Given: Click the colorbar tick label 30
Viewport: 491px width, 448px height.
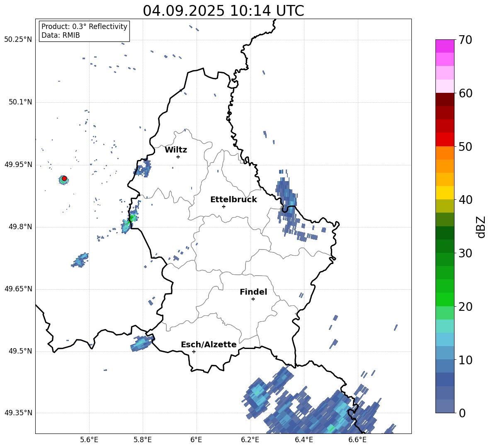Looking at the screenshot, I should tap(465, 253).
